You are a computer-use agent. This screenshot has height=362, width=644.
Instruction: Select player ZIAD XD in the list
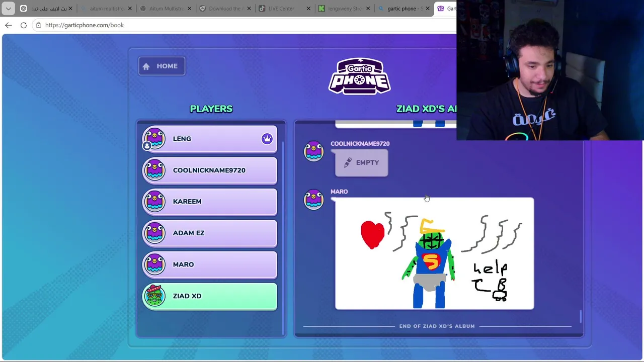pyautogui.click(x=209, y=296)
